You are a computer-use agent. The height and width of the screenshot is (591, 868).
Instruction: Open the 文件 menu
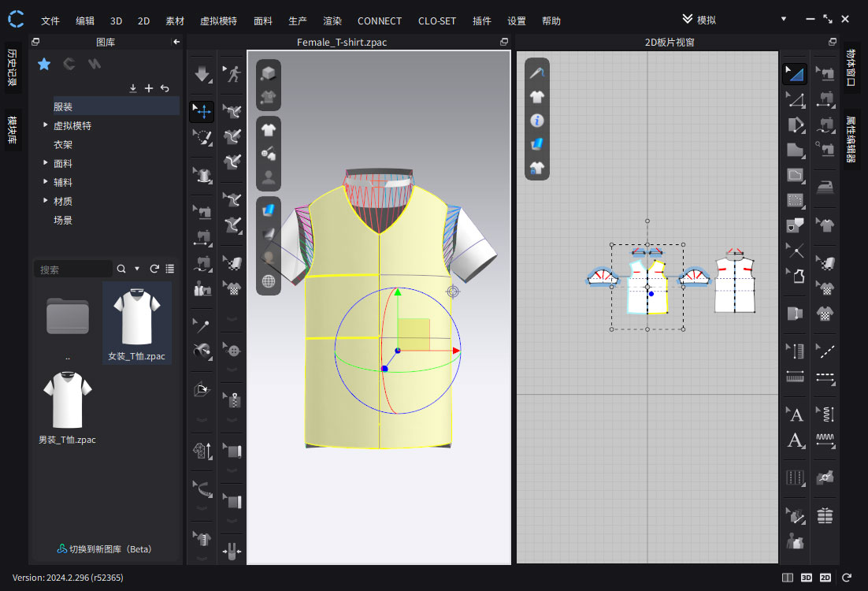[x=50, y=21]
